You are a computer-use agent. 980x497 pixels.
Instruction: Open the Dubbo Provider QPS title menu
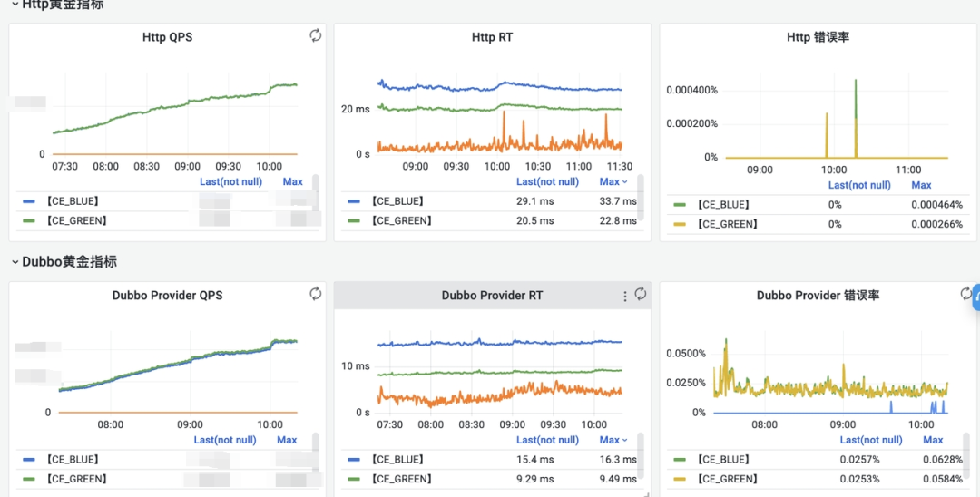point(167,296)
